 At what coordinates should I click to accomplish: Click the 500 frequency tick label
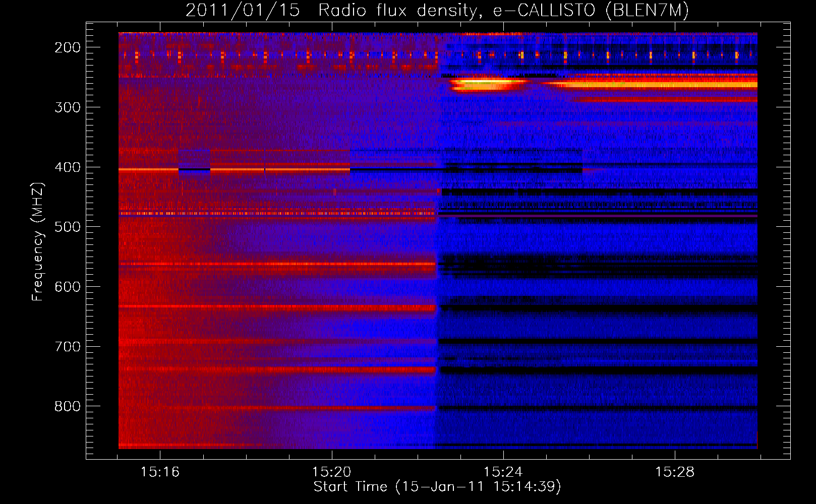(x=68, y=227)
